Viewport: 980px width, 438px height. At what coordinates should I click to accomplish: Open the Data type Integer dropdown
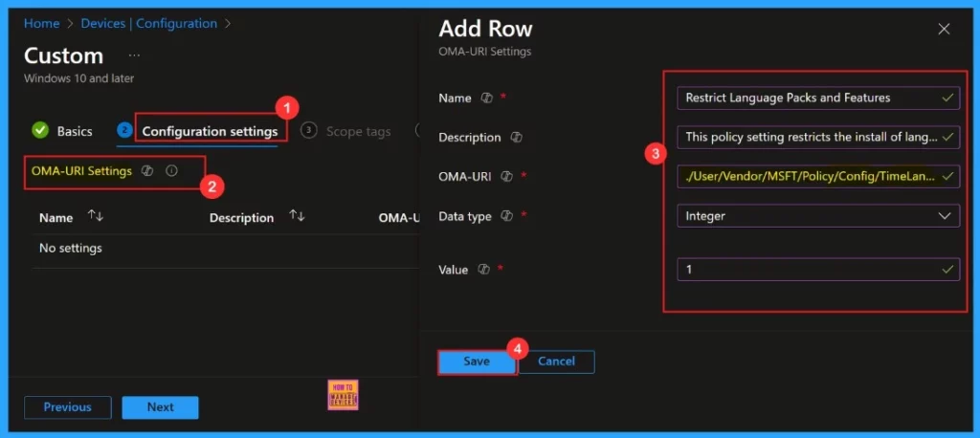pyautogui.click(x=818, y=216)
